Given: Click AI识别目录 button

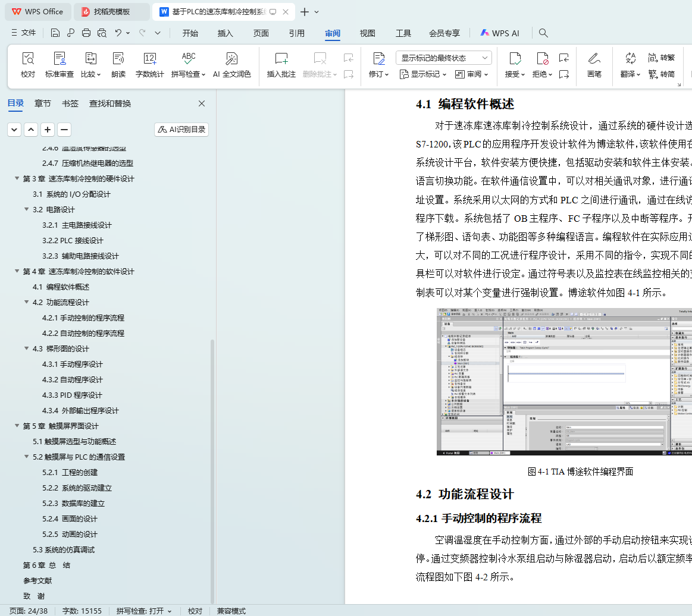Looking at the screenshot, I should pos(181,129).
